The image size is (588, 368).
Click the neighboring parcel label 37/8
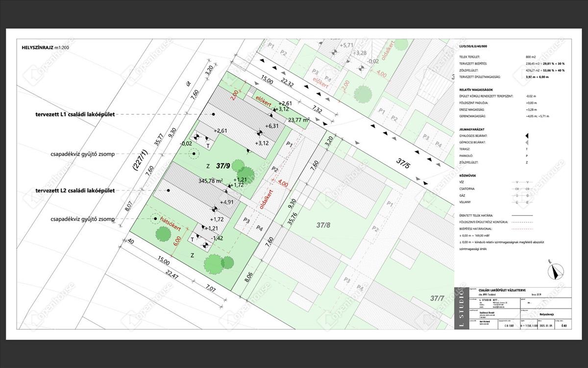point(324,225)
